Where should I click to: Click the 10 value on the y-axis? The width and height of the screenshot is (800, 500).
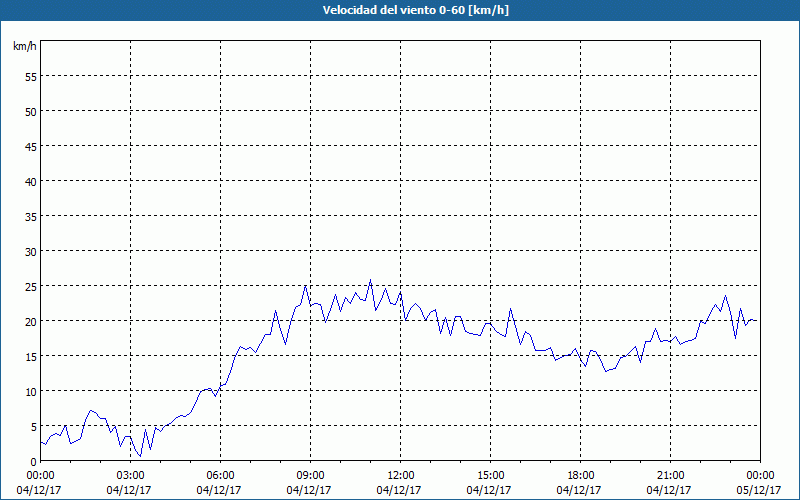pyautogui.click(x=31, y=391)
